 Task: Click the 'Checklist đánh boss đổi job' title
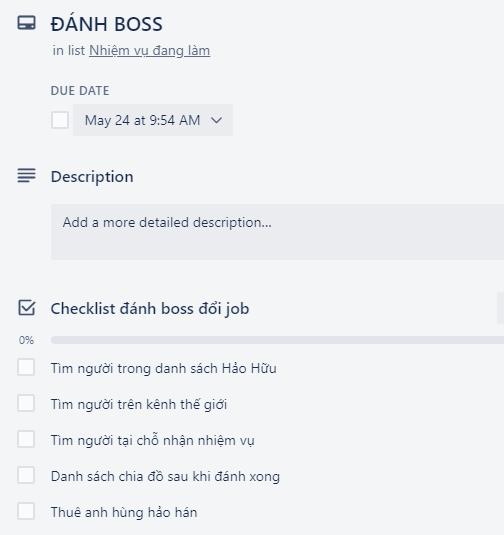[150, 309]
